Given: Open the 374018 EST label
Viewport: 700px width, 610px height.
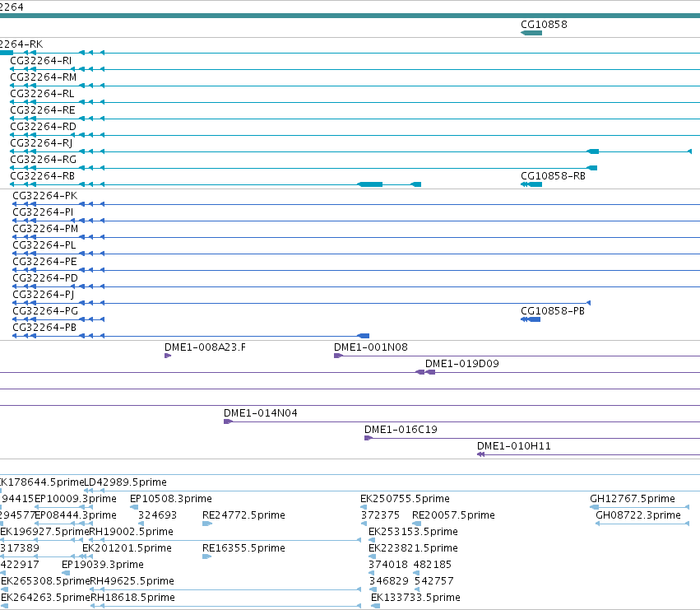Looking at the screenshot, I should tap(388, 566).
